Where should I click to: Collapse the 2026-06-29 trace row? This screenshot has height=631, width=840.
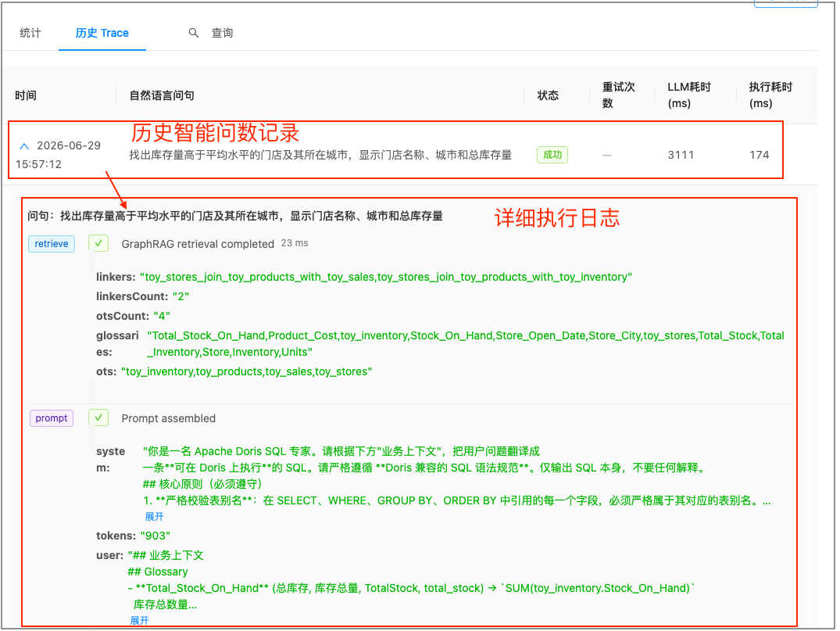(x=24, y=146)
